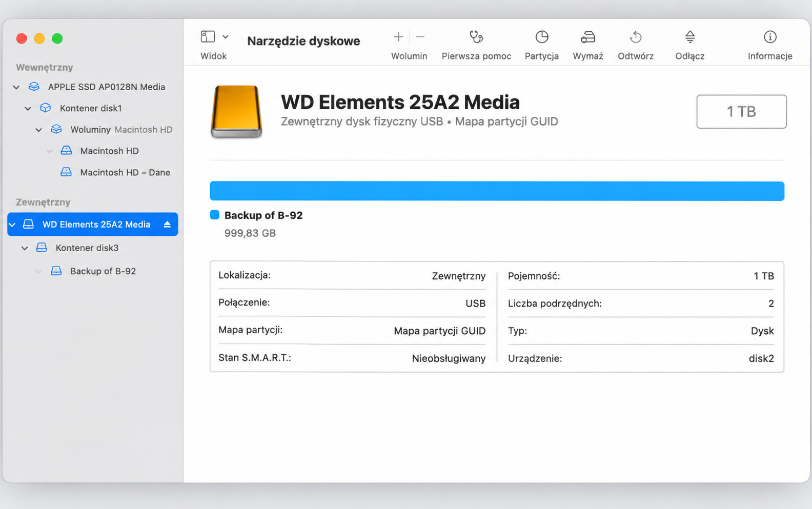Click the Macintosh HD volume icon
The image size is (812, 509).
(66, 151)
